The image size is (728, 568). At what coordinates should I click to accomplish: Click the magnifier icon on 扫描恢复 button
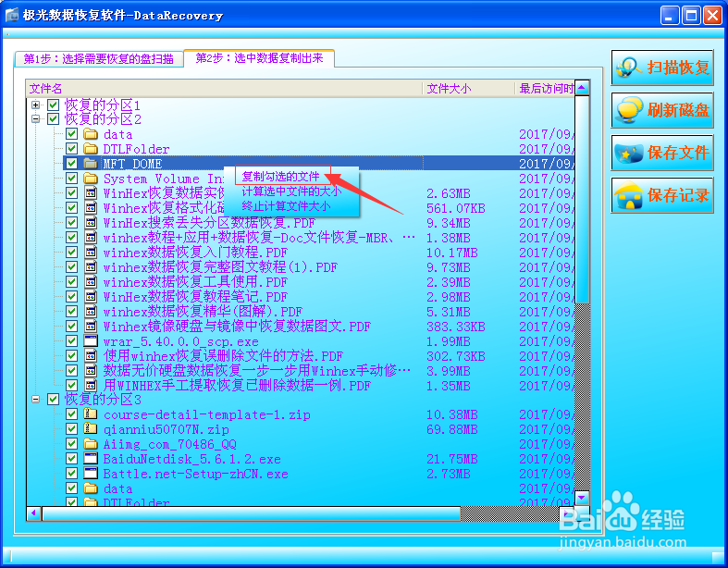click(x=629, y=68)
